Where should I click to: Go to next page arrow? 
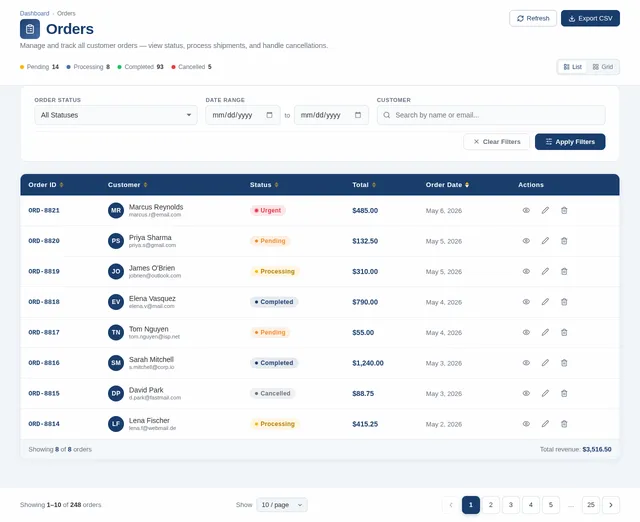tap(611, 505)
